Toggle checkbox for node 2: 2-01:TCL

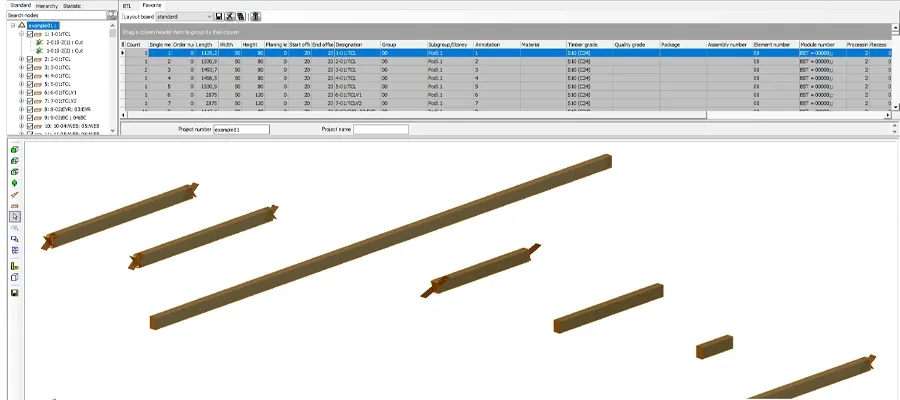(30, 59)
